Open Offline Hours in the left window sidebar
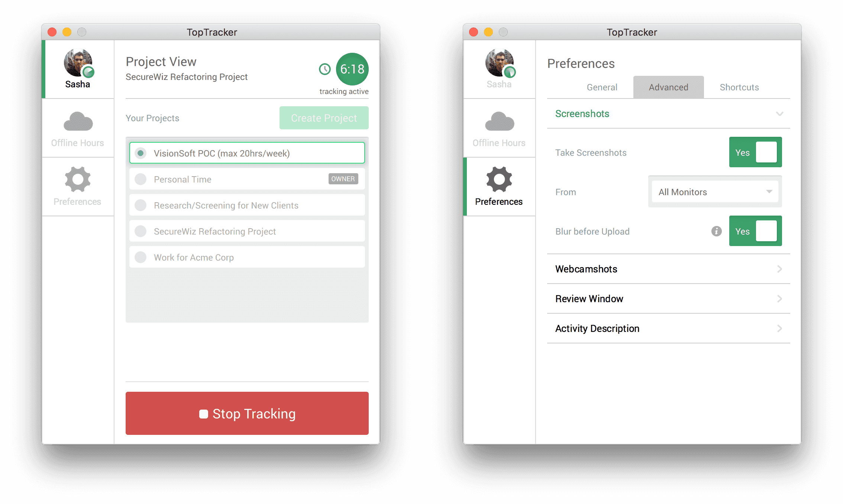This screenshot has height=504, width=843. tap(77, 128)
